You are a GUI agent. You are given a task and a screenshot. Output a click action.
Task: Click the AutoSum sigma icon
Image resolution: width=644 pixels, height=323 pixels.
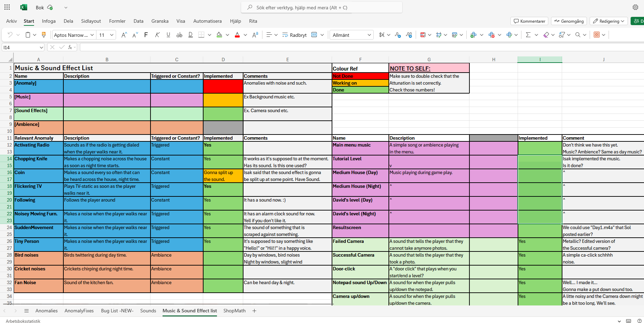(x=528, y=35)
